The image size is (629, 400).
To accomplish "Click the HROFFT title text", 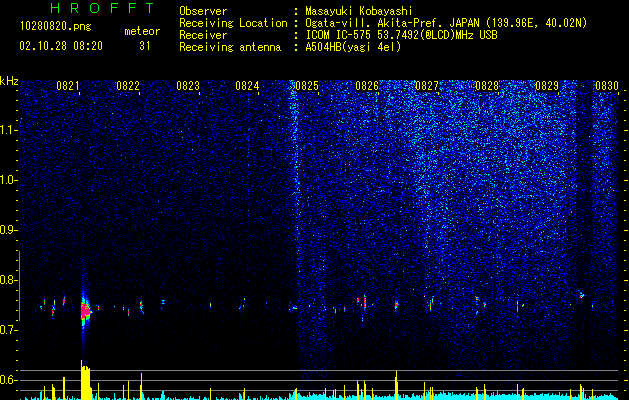I will (x=103, y=8).
